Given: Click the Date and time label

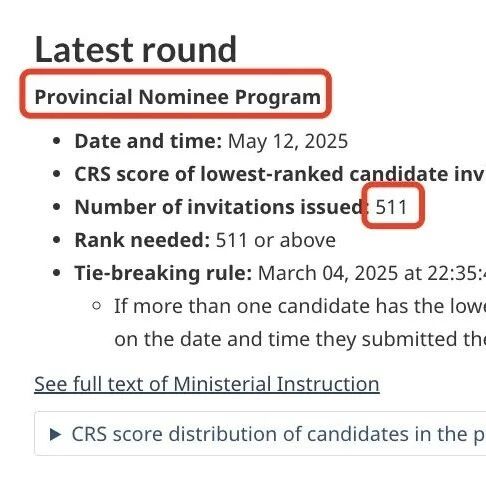Looking at the screenshot, I should pos(148,141).
